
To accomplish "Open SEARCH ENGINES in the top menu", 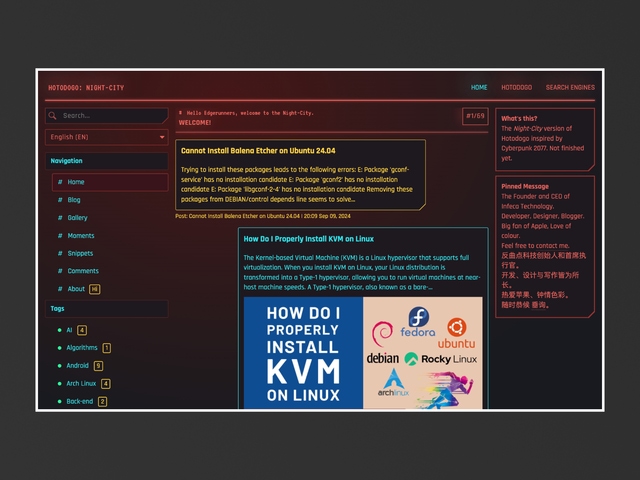I will coord(570,88).
